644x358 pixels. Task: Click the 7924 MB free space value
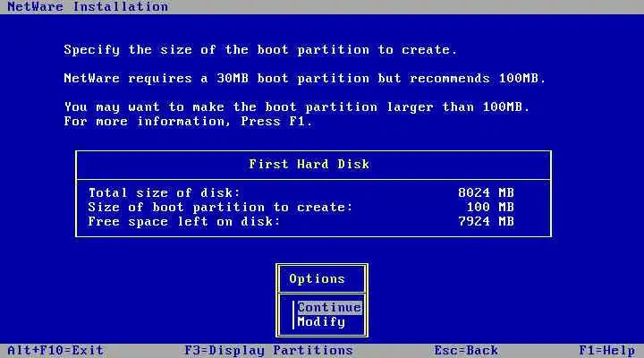[487, 222]
